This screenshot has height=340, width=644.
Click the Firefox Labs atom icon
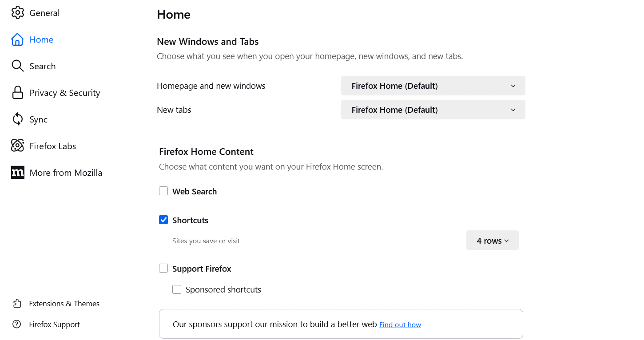click(x=17, y=146)
